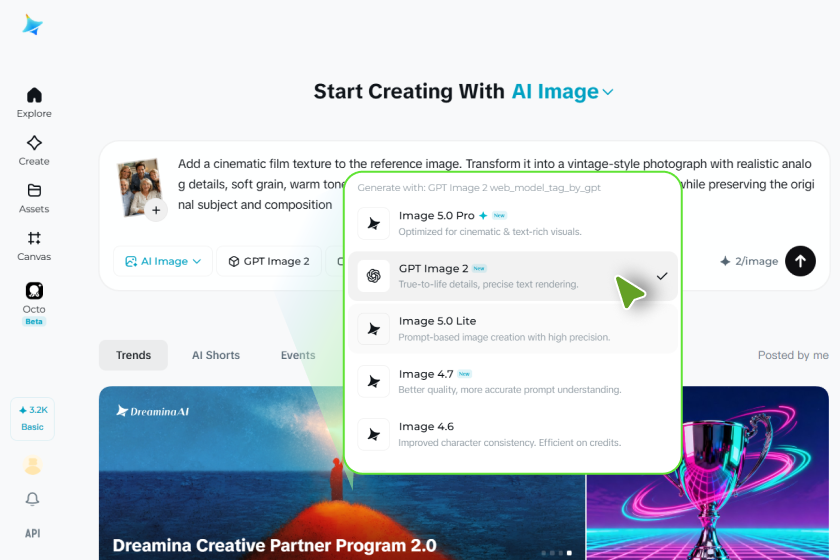Click 'Improved character consistency' description text
The height and width of the screenshot is (560, 840).
click(x=509, y=443)
